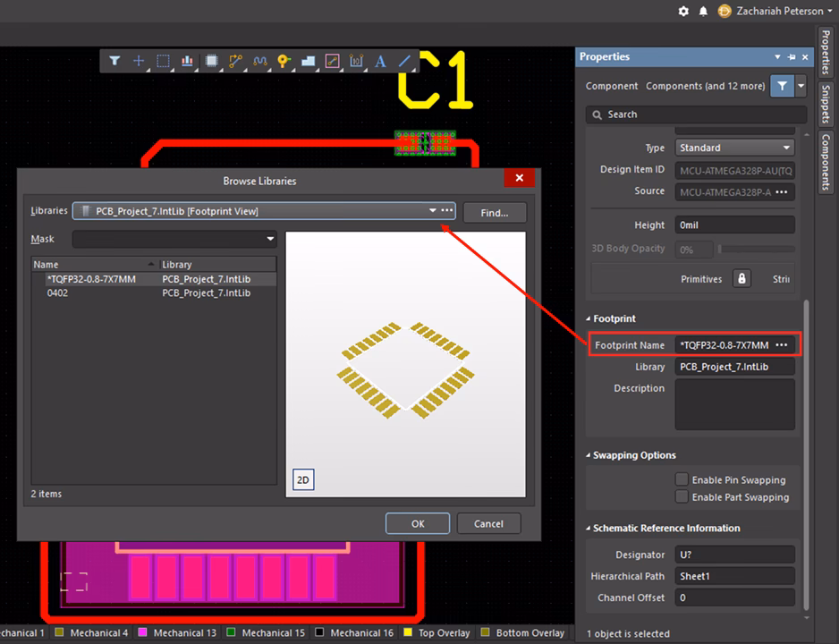Image resolution: width=839 pixels, height=644 pixels.
Task: Select the 0402 footprint row
Action: (x=58, y=292)
